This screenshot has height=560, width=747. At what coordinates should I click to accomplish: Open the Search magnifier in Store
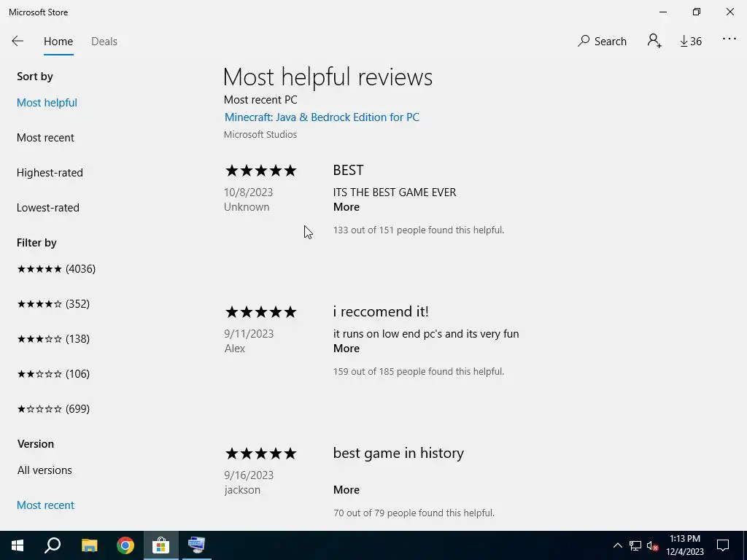click(x=602, y=42)
